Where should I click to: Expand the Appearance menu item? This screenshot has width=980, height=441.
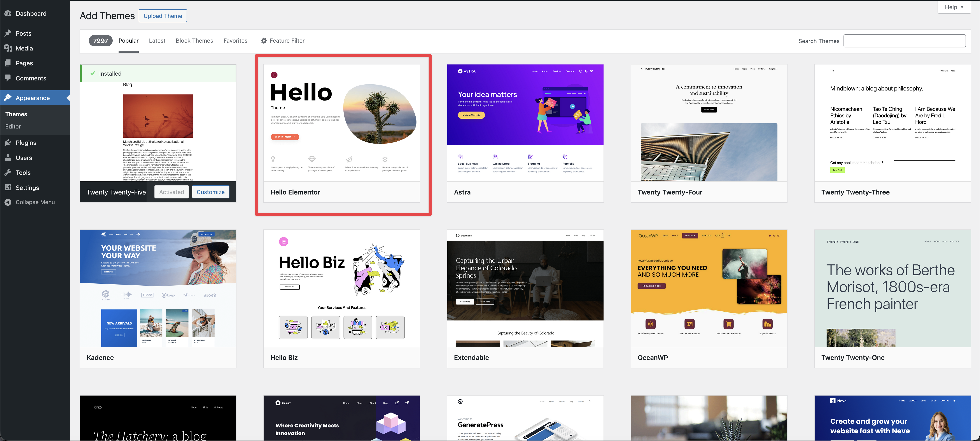pyautogui.click(x=32, y=98)
